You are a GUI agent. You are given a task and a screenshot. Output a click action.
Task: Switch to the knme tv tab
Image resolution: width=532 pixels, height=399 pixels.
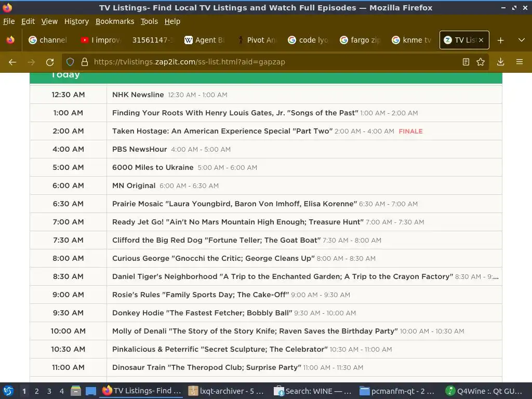pyautogui.click(x=412, y=40)
